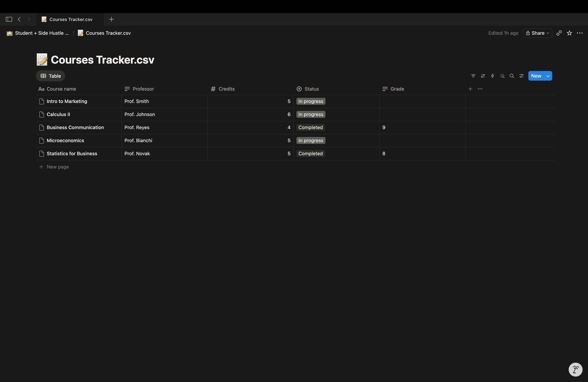Image resolution: width=588 pixels, height=382 pixels.
Task: Select Prof. Reyes cell
Action: point(164,127)
